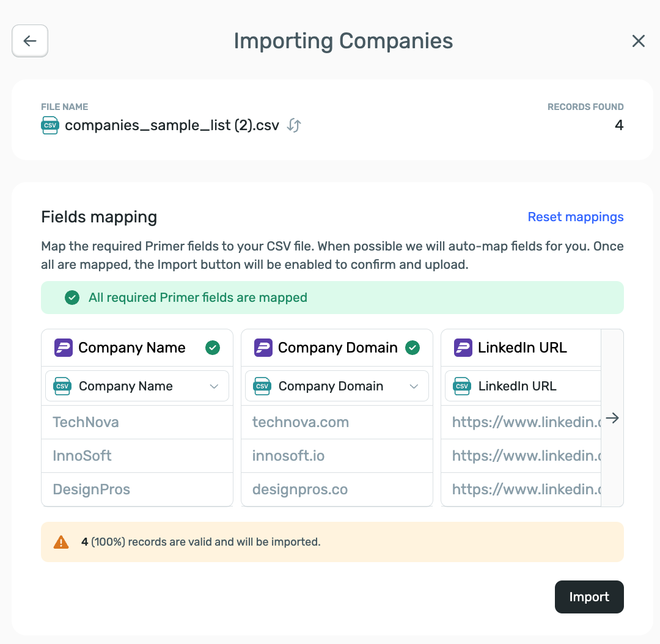660x644 pixels.
Task: Click Primer logo icon next to Company Name
Action: point(64,348)
